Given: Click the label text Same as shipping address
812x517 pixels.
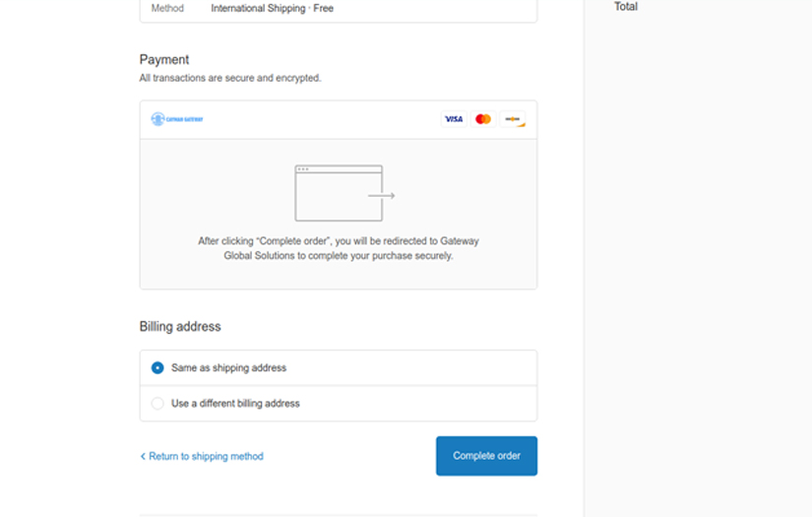Looking at the screenshot, I should point(228,368).
